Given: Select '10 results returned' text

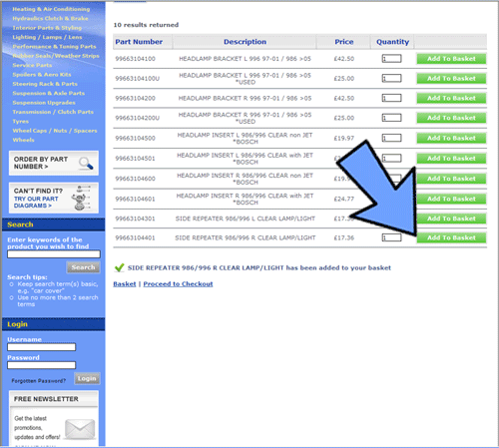Looking at the screenshot, I should [x=146, y=25].
